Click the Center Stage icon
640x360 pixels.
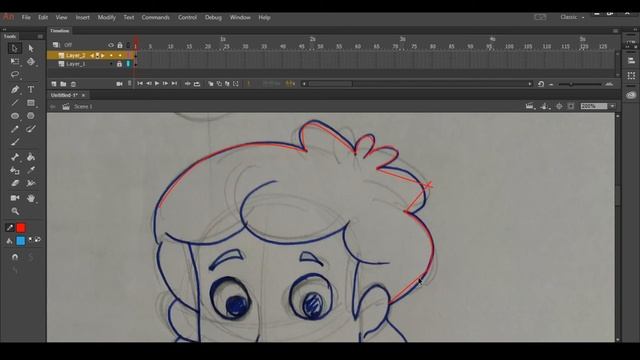559,107
